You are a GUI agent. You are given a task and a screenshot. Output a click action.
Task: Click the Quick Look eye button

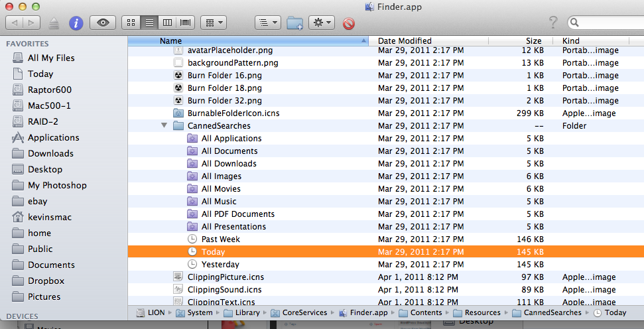(x=103, y=23)
